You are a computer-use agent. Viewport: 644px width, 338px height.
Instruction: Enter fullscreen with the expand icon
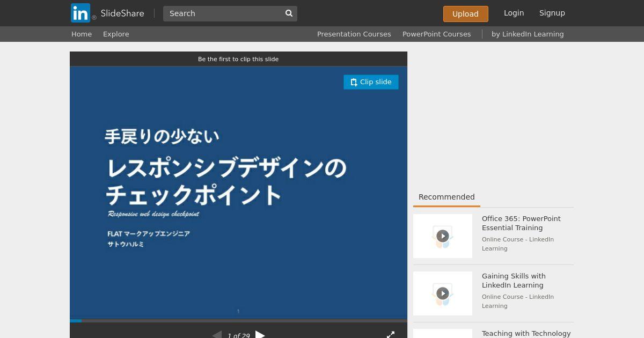tap(391, 335)
